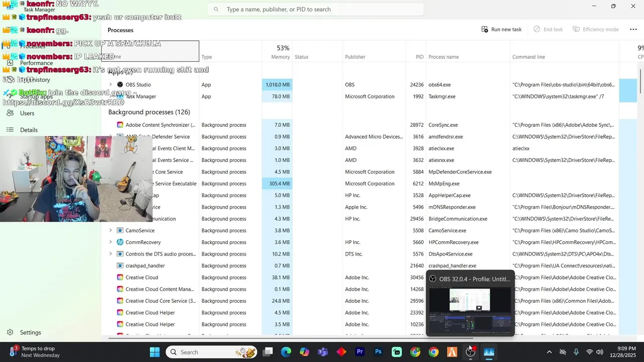
Task: Sort processes by Memory column
Action: [277, 52]
